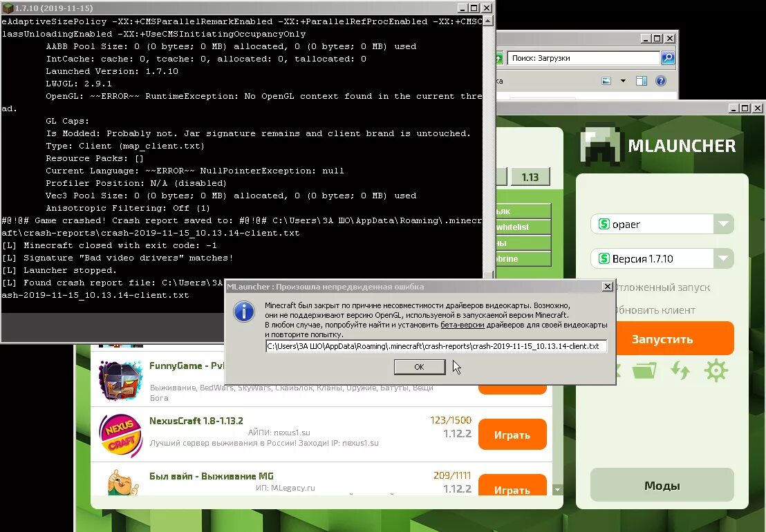
Task: Toggle the Обновить клиент option
Action: [655, 310]
